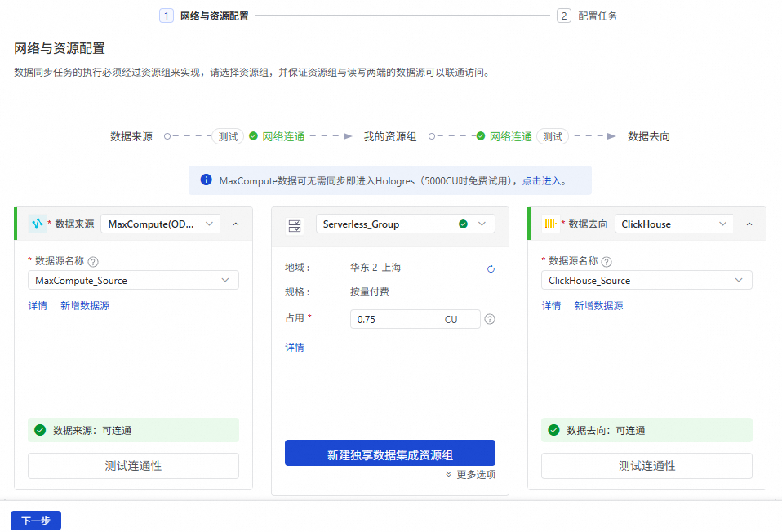Open the Serverless_Group resource group dropdown

[406, 224]
